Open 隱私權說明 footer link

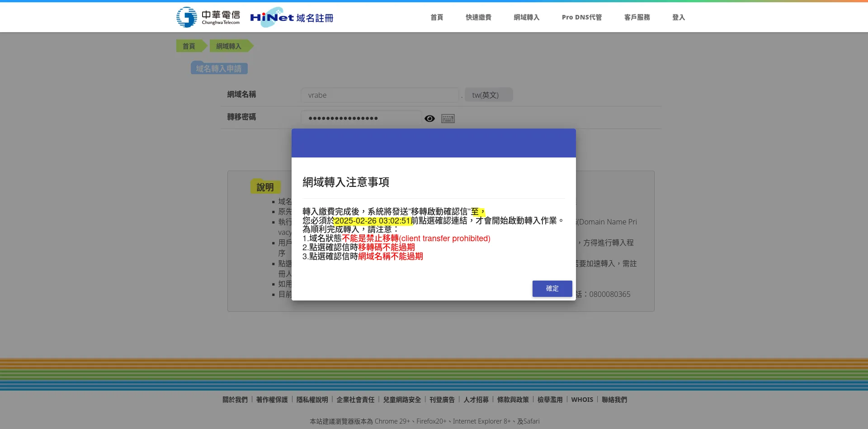tap(312, 400)
